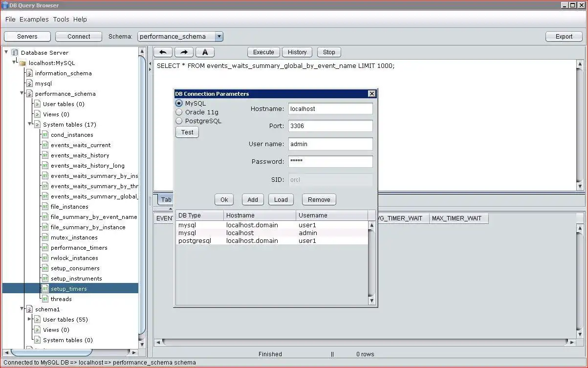
Task: Click the back arrow query history button
Action: 163,52
